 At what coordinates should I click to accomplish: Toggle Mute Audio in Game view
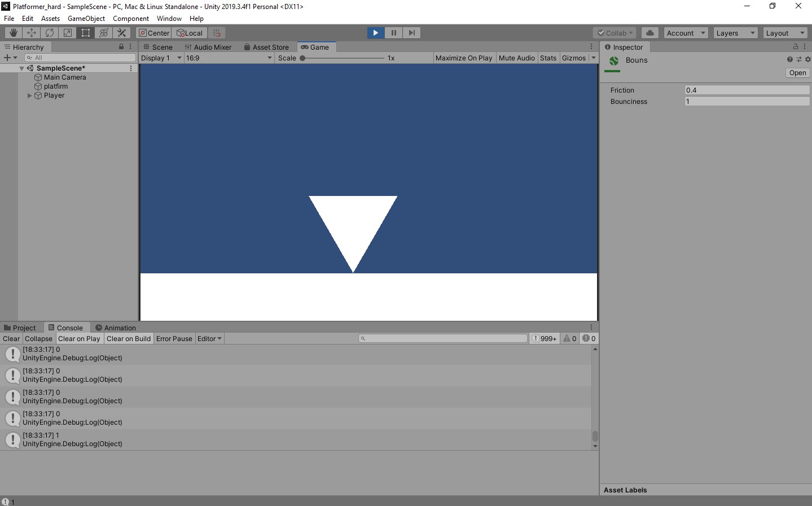(x=516, y=58)
